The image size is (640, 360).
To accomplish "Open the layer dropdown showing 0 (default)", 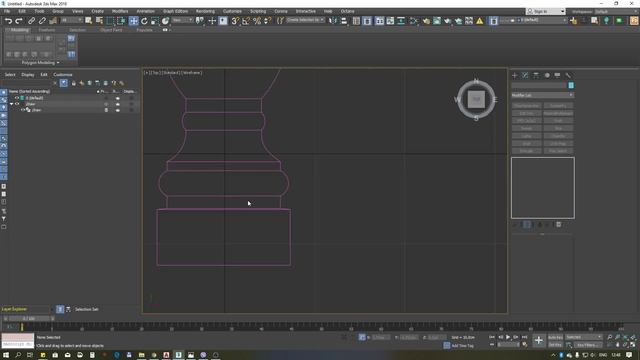I will click(x=542, y=20).
